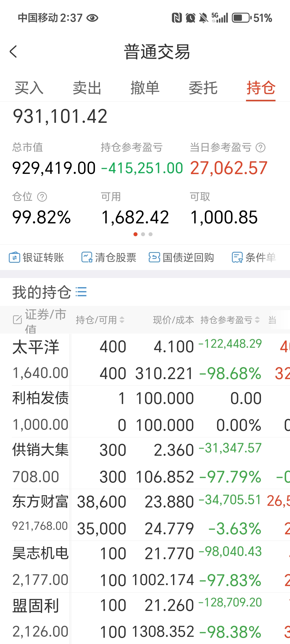Screen dimensions: 290x644
Task: Tap 盟固利 loss percent -98.38%
Action: click(230, 631)
